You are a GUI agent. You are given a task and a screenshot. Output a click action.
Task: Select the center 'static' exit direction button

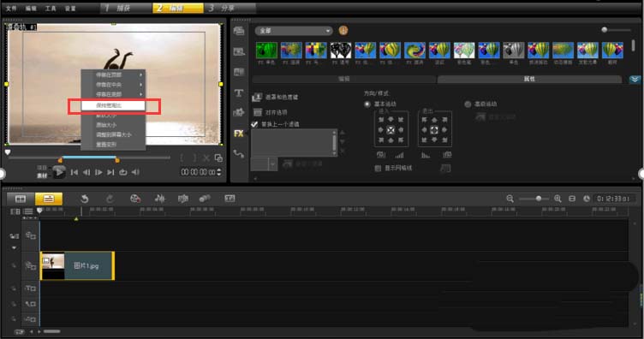434,130
